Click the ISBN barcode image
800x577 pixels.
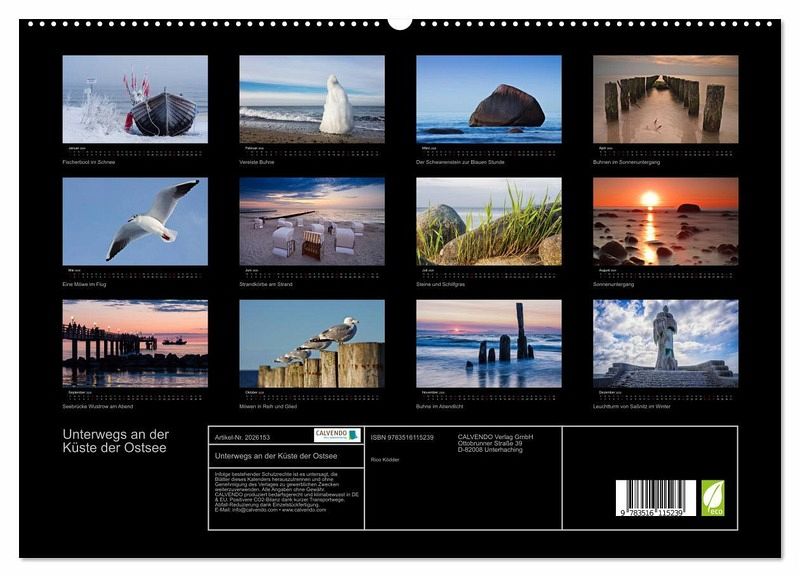pos(655,497)
